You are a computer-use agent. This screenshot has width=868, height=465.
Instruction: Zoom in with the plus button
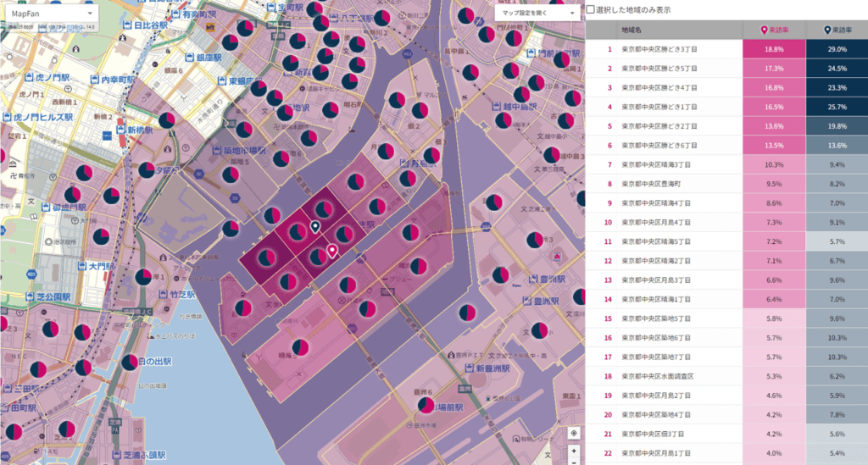(x=574, y=450)
